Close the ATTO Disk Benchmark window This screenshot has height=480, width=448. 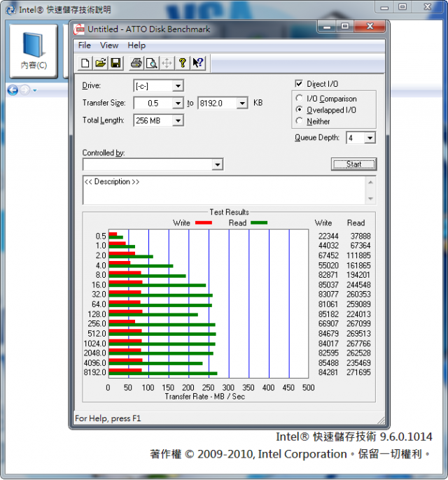pos(370,27)
